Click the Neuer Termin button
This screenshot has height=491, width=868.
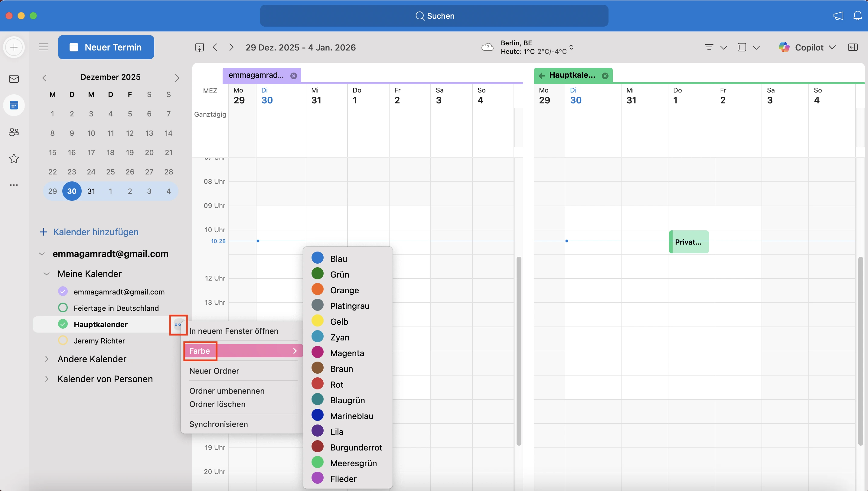(x=106, y=47)
